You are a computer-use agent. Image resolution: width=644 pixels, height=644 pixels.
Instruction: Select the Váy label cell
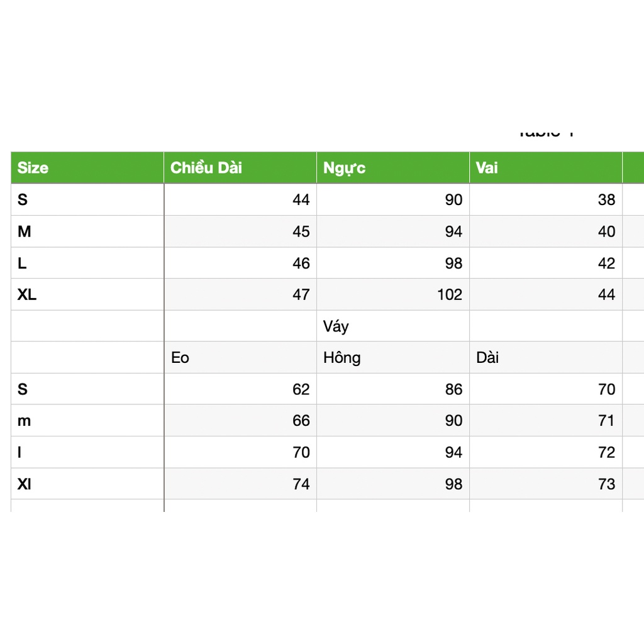point(393,326)
